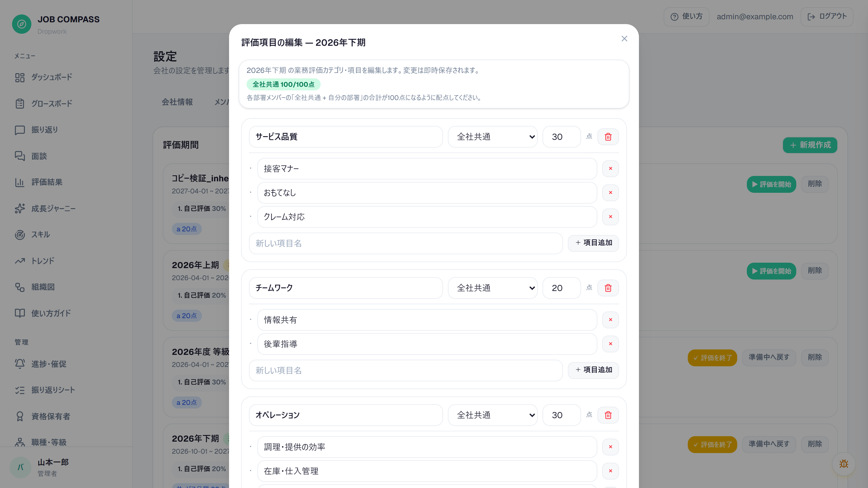Click 評価を終了 for 2026年度 等級 period
868x488 pixels.
point(712,358)
